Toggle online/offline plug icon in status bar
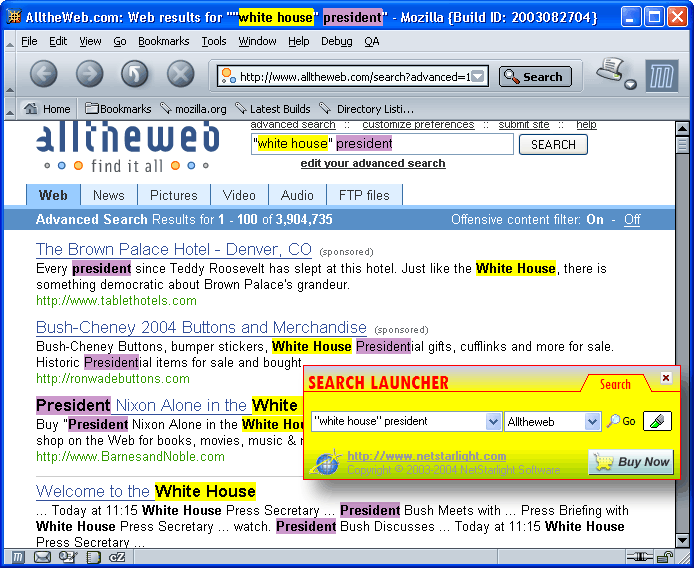This screenshot has width=694, height=568. pos(639,557)
